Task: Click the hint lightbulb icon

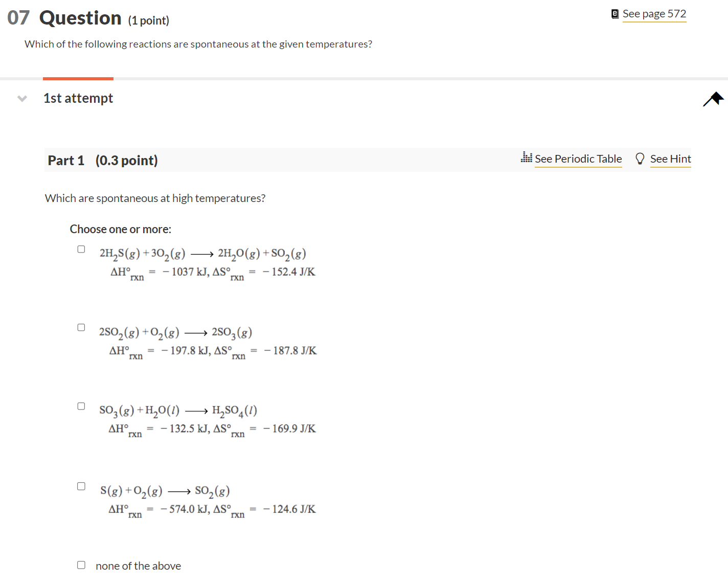Action: (640, 159)
